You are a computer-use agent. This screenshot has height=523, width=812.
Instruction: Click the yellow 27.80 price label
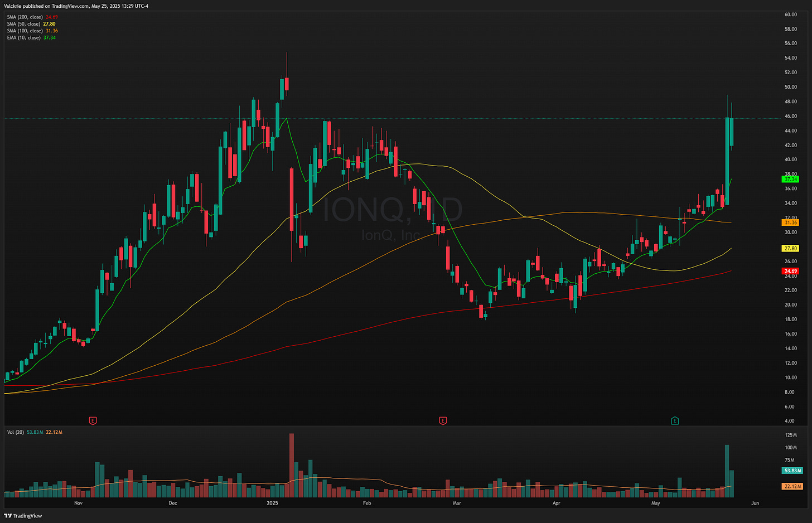click(x=791, y=249)
